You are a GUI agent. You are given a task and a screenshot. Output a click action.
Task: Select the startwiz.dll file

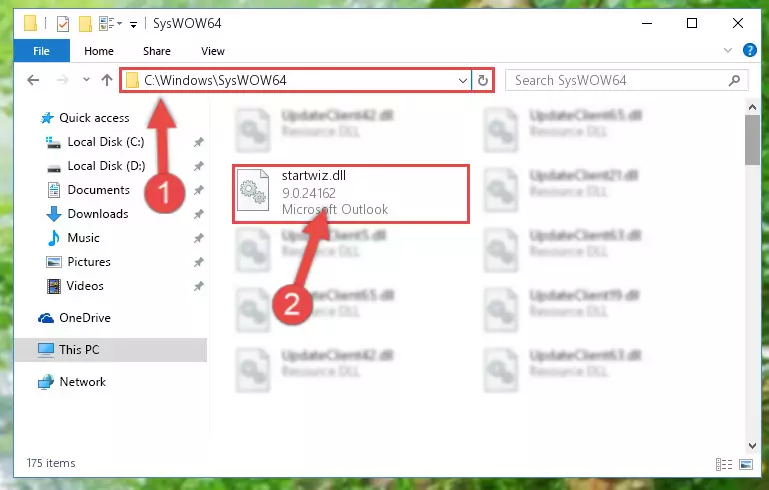pos(351,194)
